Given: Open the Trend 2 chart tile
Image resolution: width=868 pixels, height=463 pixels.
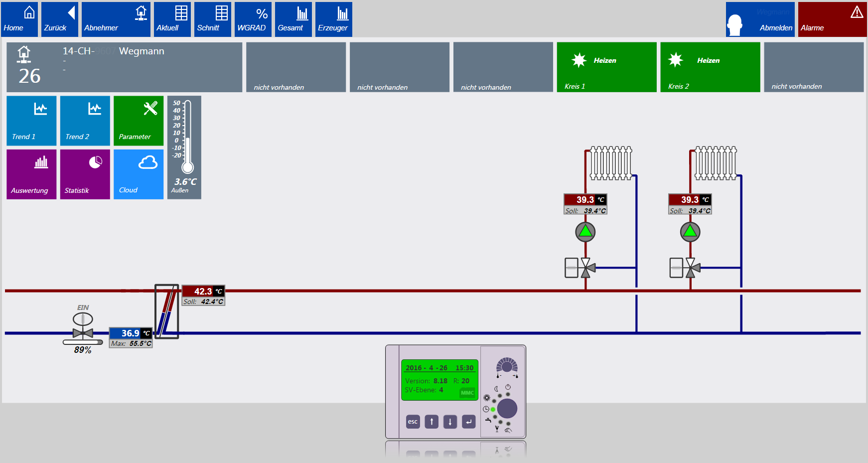Looking at the screenshot, I should [x=85, y=121].
